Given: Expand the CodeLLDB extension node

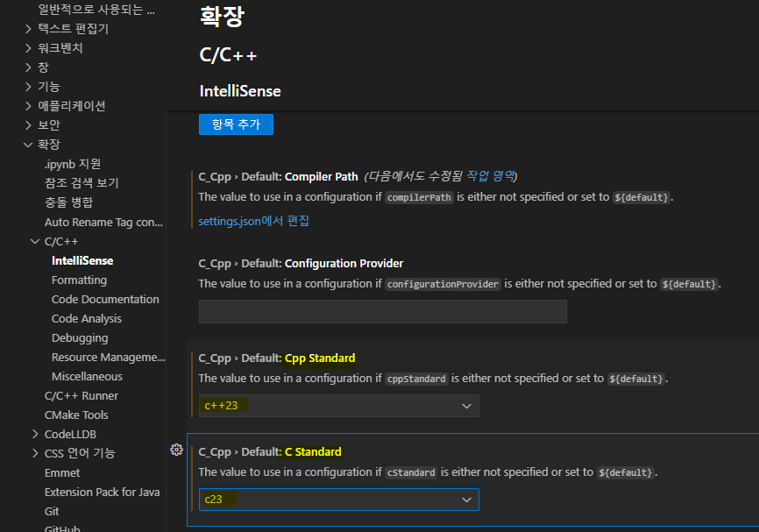Looking at the screenshot, I should [35, 434].
